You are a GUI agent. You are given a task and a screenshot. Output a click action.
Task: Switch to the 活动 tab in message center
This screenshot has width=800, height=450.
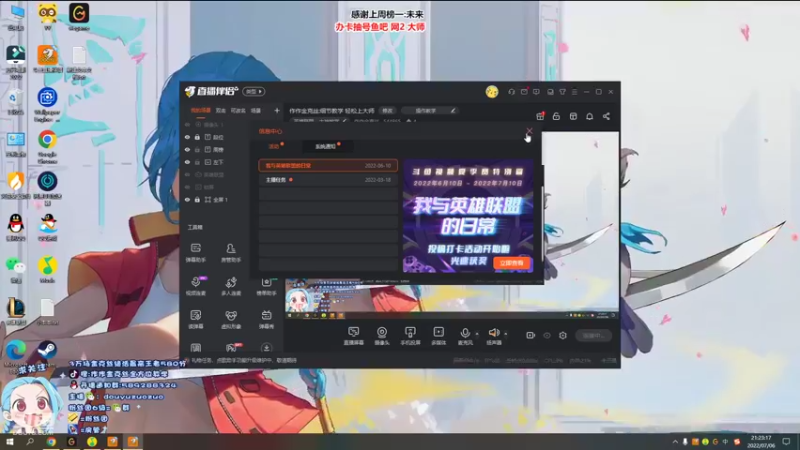point(274,146)
